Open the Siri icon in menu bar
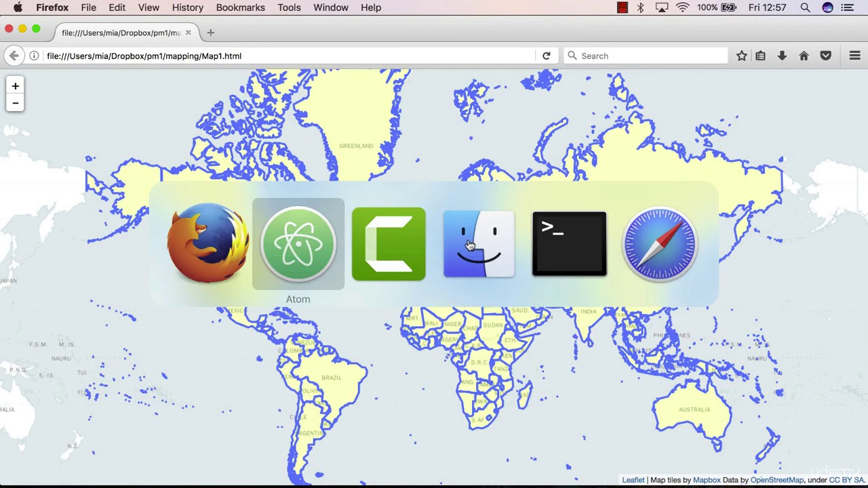The width and height of the screenshot is (868, 488). tap(827, 7)
